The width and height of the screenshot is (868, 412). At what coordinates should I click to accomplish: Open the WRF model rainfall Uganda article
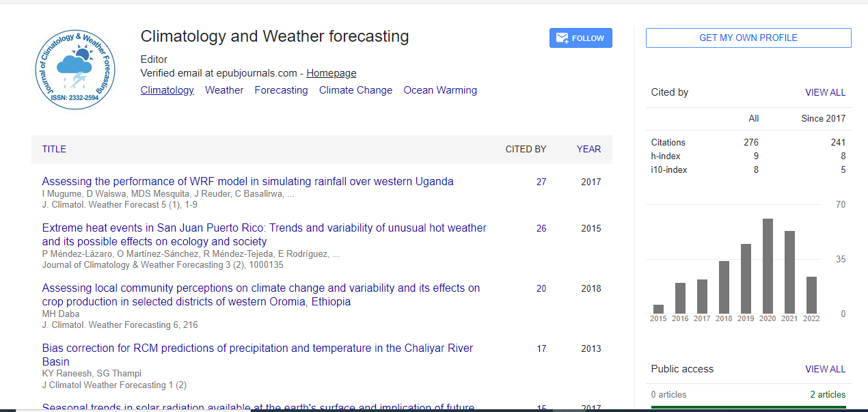tap(247, 182)
